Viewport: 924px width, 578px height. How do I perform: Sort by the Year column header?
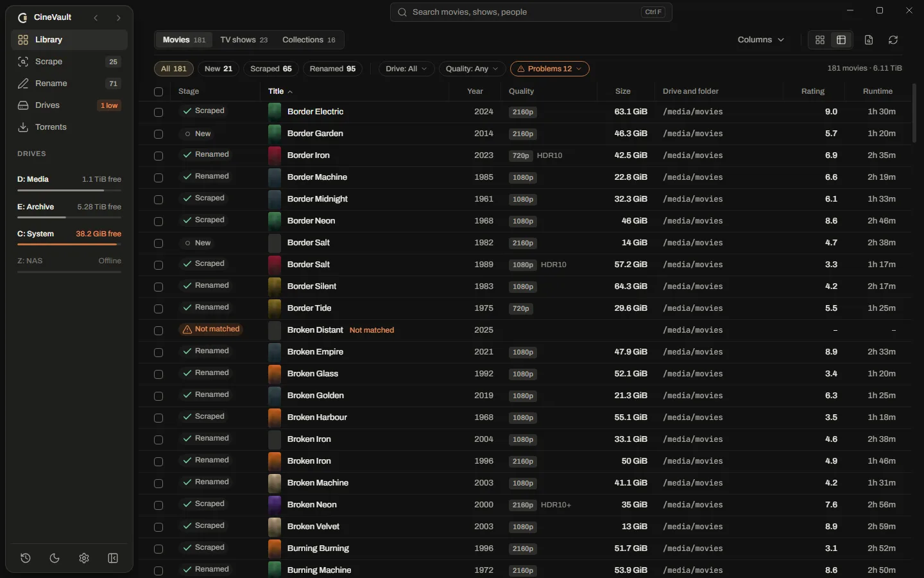475,91
